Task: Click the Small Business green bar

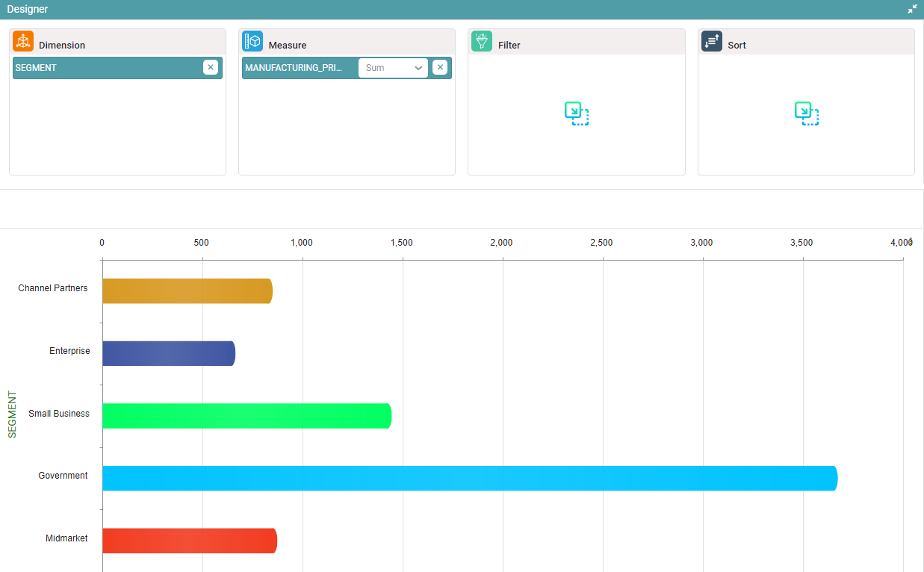Action: click(246, 416)
